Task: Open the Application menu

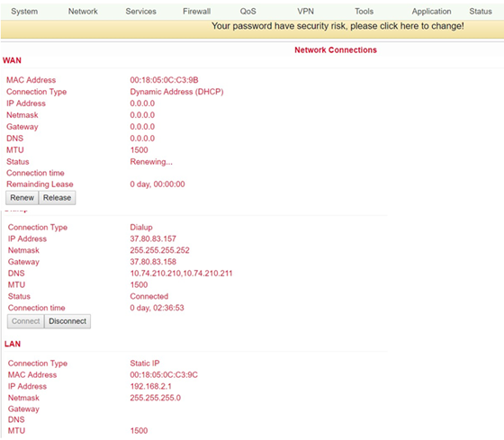Action: pos(431,12)
